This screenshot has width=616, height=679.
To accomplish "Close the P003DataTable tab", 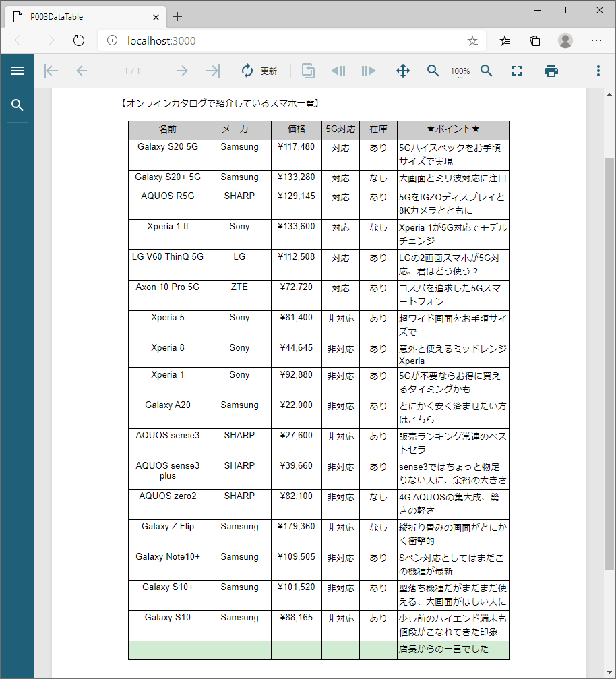I will pos(156,17).
